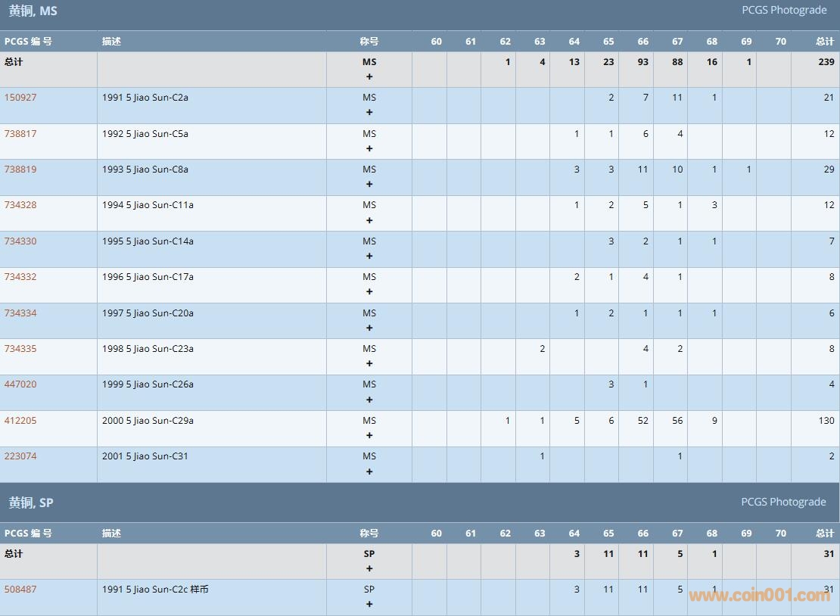Open PCGS number 738817 link
Viewport: 840px width, 616px height.
[x=20, y=134]
